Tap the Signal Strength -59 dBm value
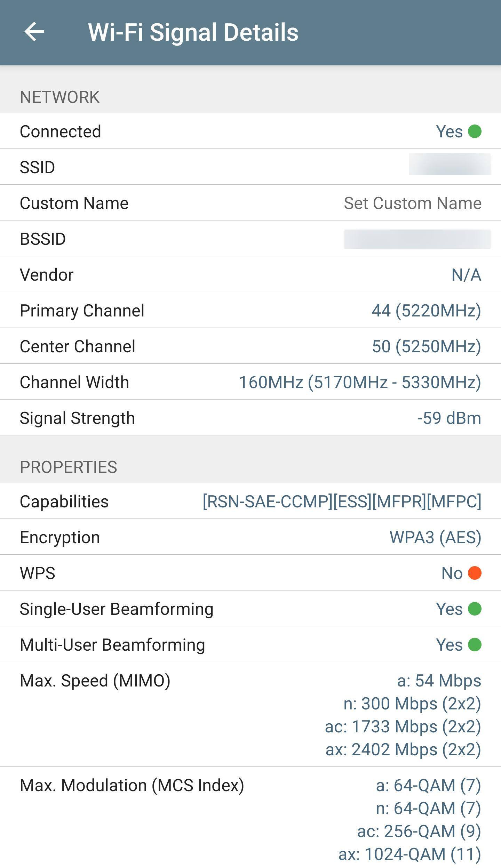Image resolution: width=501 pixels, height=868 pixels. click(x=449, y=418)
